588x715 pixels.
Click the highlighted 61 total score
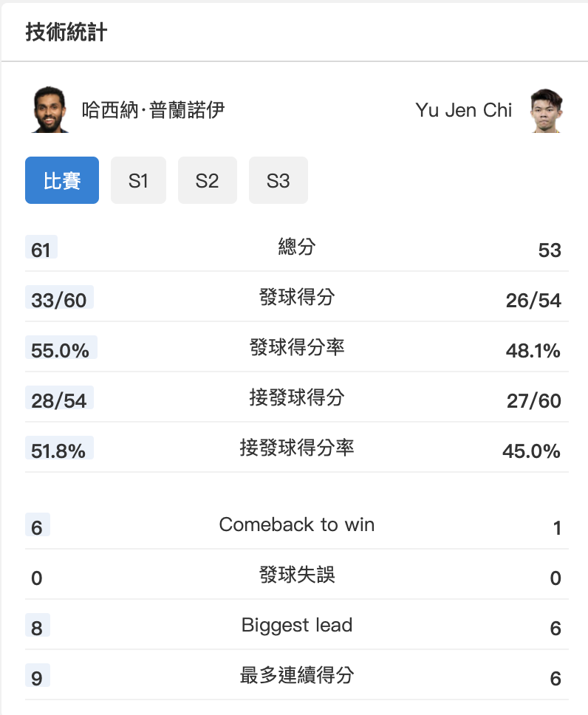[41, 249]
